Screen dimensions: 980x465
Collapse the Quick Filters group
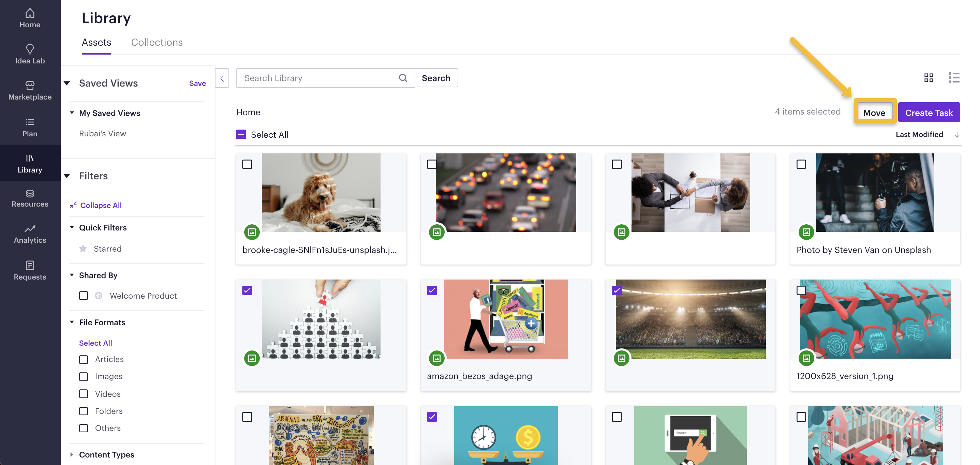72,227
